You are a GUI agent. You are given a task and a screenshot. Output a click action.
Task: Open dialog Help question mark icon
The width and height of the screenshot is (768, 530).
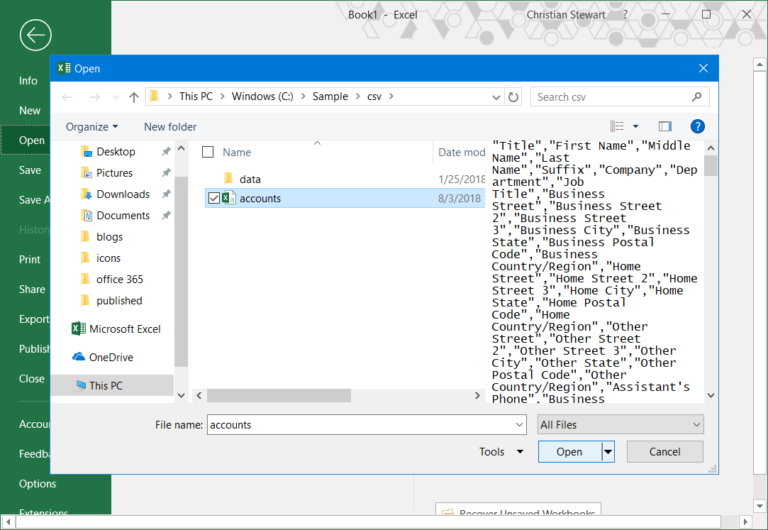[x=697, y=126]
